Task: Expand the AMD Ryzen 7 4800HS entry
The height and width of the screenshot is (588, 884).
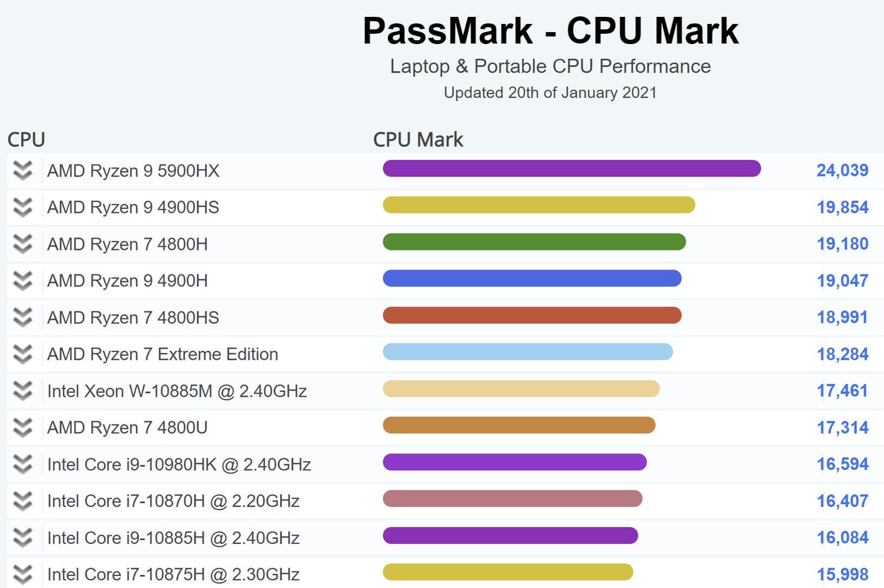Action: (22, 317)
